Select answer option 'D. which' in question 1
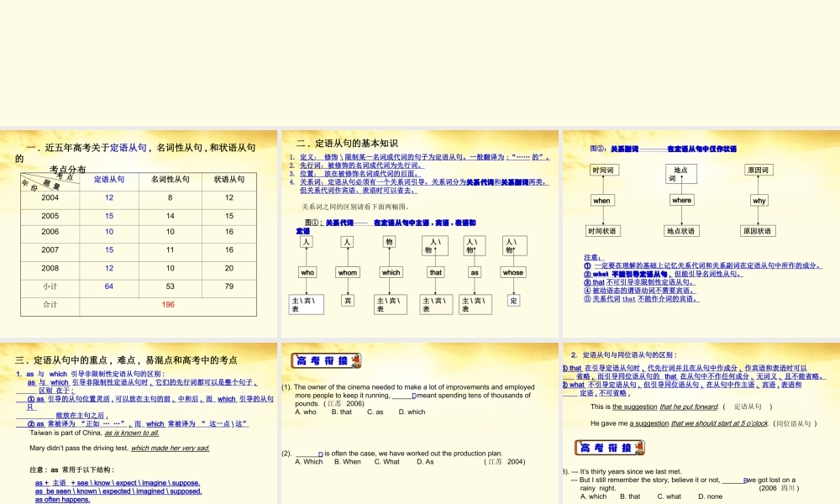Image resolution: width=840 pixels, height=504 pixels. pyautogui.click(x=412, y=412)
